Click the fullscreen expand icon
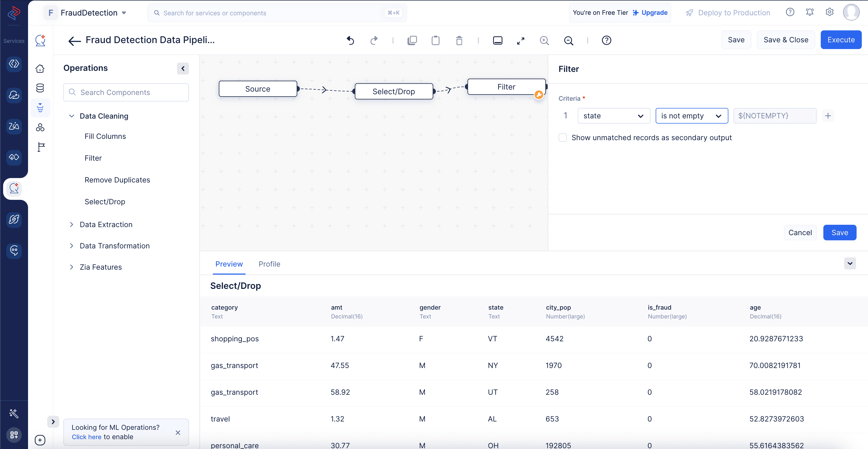Viewport: 868px width, 449px height. pos(521,40)
